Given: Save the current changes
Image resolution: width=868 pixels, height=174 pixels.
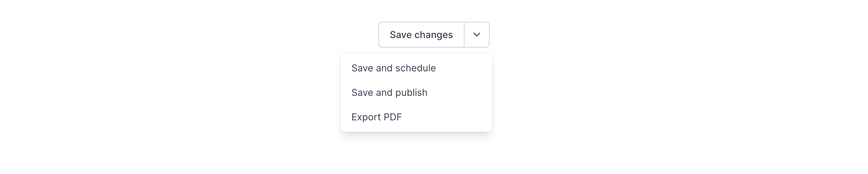Looking at the screenshot, I should [421, 35].
